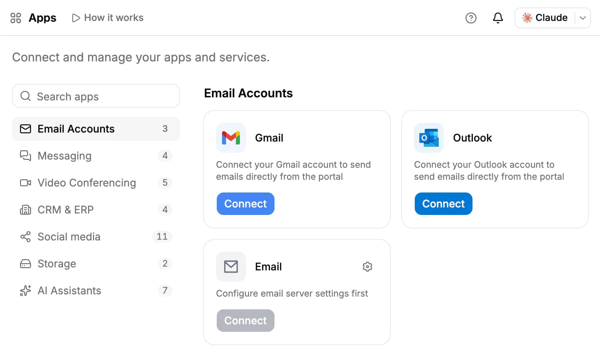Open the AI Assistants category
This screenshot has width=600, height=364.
96,291
